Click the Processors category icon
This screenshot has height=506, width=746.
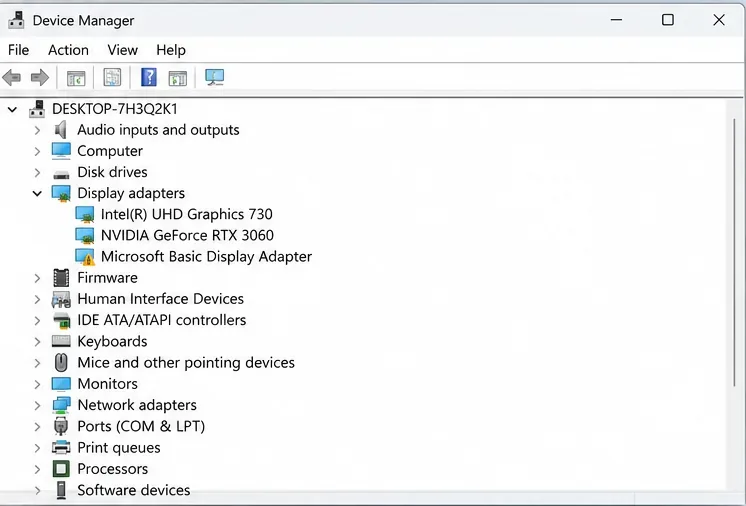click(x=61, y=469)
